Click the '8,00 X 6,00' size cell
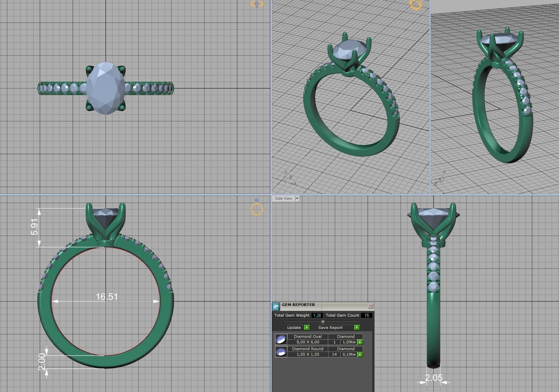This screenshot has width=559, height=392. 308,342
